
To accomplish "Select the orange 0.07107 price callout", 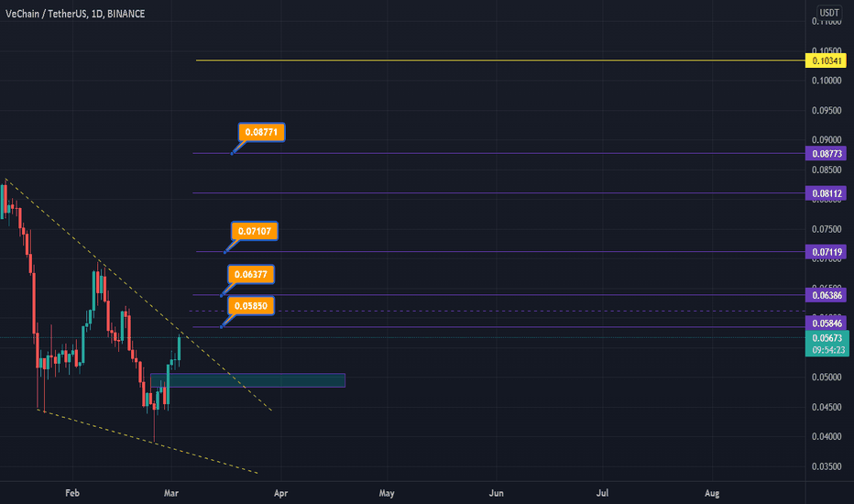I will click(x=255, y=231).
